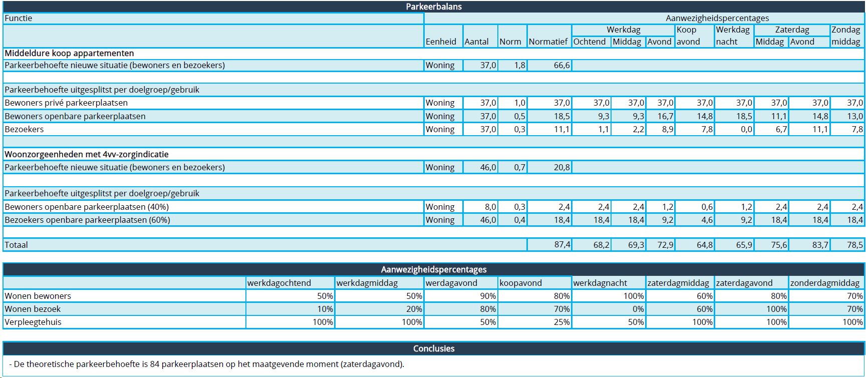Click the Parkeerbalans title header bar
This screenshot has width=868, height=378.
pyautogui.click(x=434, y=7)
